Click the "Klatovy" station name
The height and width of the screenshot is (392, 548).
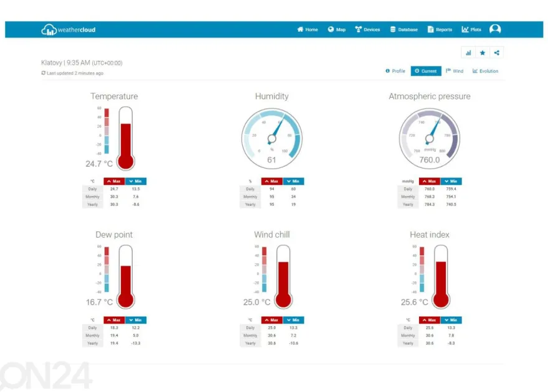click(x=51, y=63)
